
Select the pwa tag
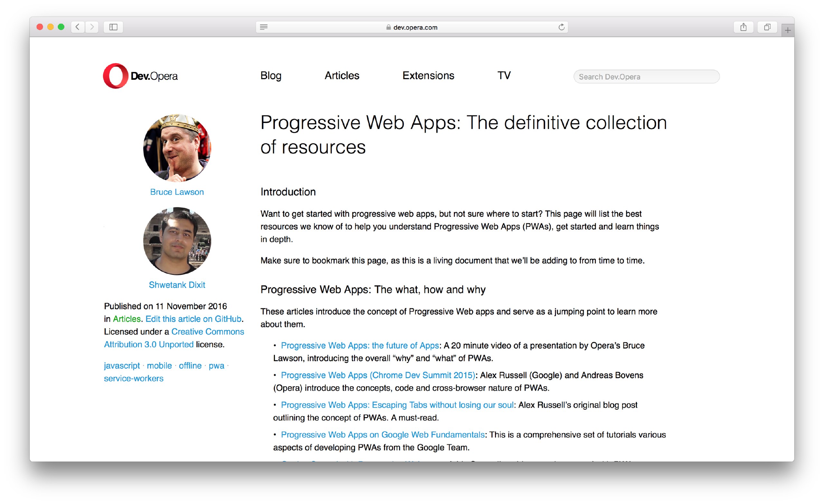pyautogui.click(x=216, y=366)
